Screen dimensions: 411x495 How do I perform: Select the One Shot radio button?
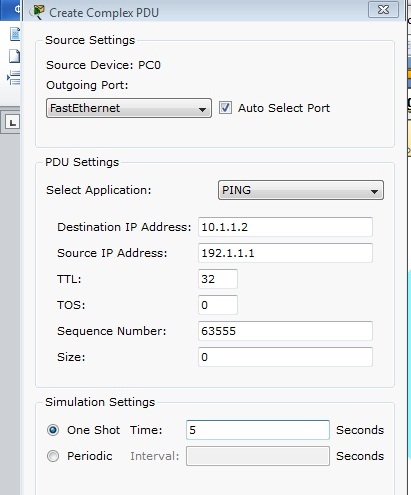coord(53,430)
